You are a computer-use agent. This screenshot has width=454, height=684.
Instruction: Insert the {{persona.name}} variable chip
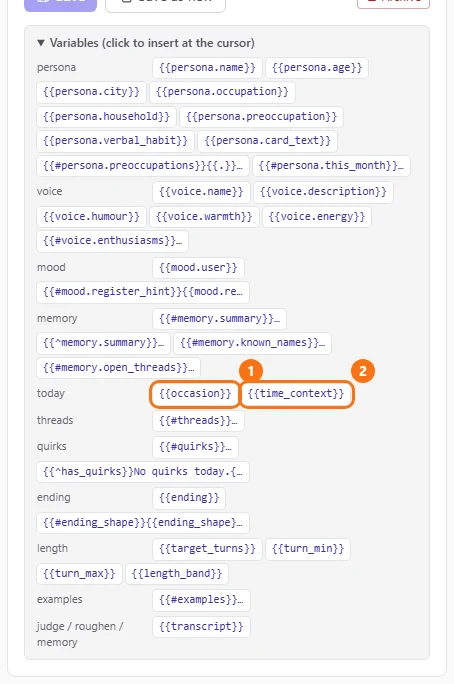pyautogui.click(x=207, y=68)
